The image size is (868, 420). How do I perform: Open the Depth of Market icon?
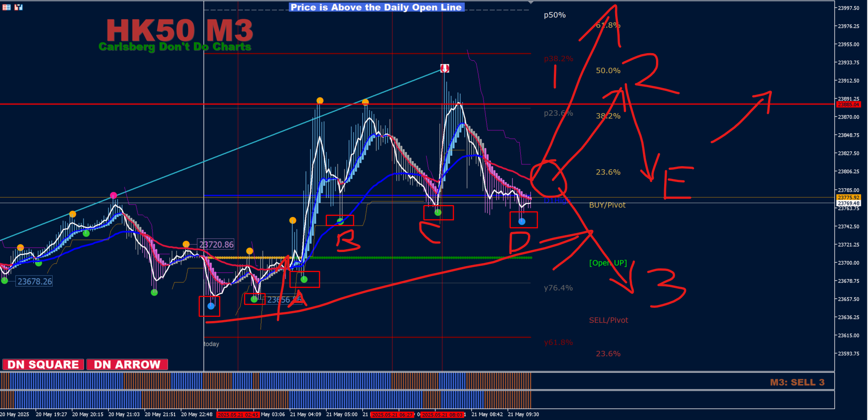(x=6, y=7)
